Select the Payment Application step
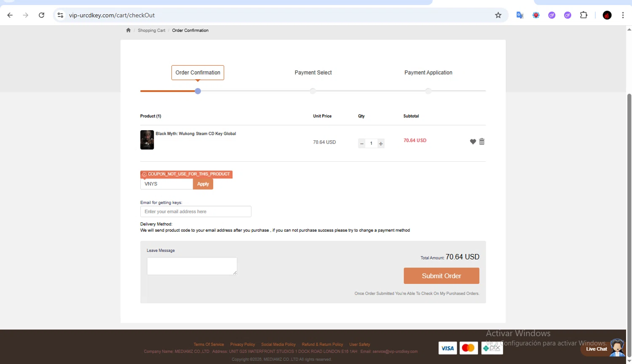 pyautogui.click(x=428, y=72)
